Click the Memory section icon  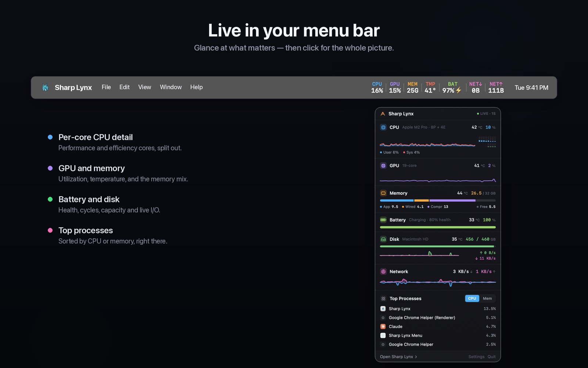coord(383,193)
